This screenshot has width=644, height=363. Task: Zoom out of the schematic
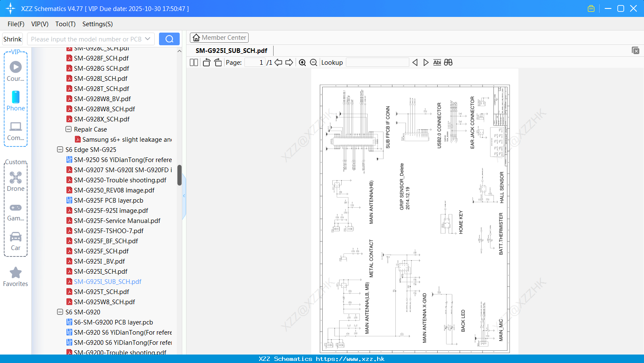[x=313, y=62]
